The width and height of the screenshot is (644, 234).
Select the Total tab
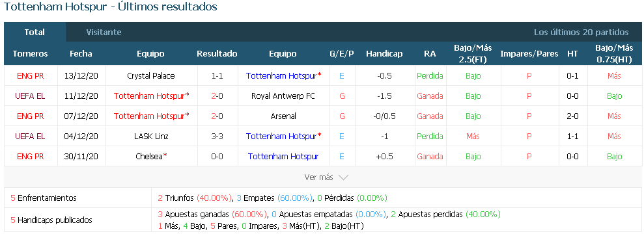click(35, 32)
